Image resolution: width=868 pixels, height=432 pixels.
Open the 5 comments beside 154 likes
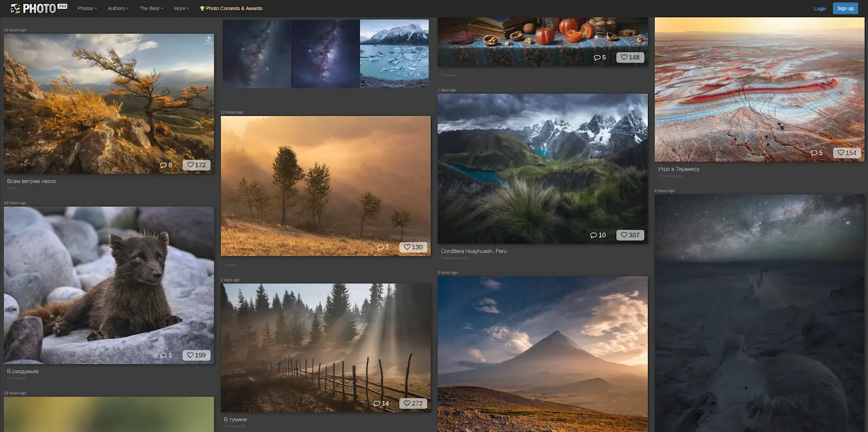[817, 153]
